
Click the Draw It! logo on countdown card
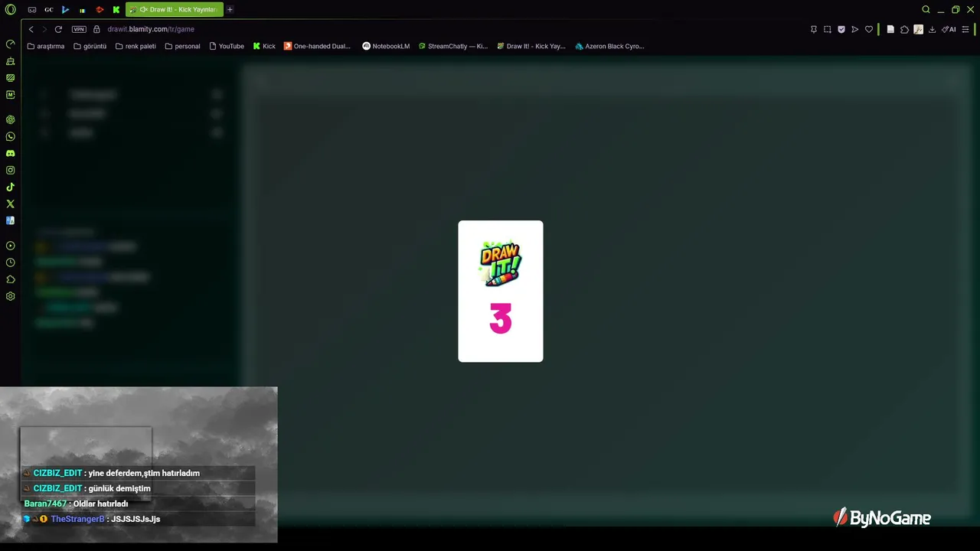[x=501, y=265]
